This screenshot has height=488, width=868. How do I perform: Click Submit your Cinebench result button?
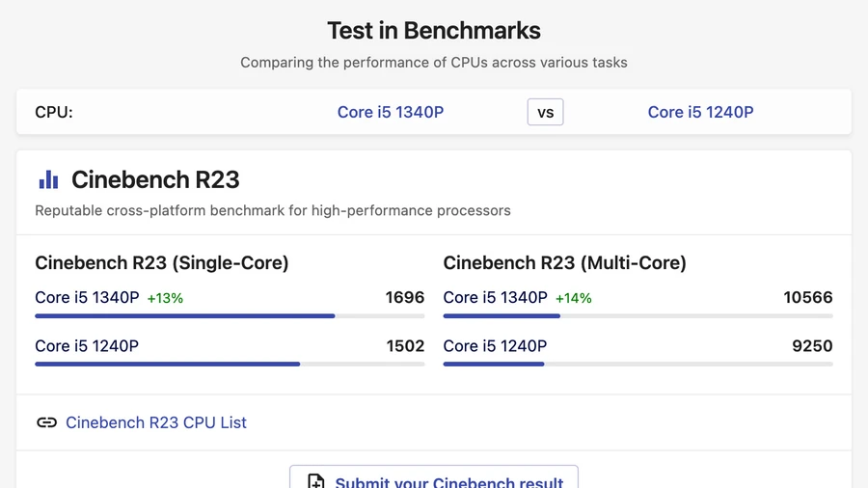point(433,477)
